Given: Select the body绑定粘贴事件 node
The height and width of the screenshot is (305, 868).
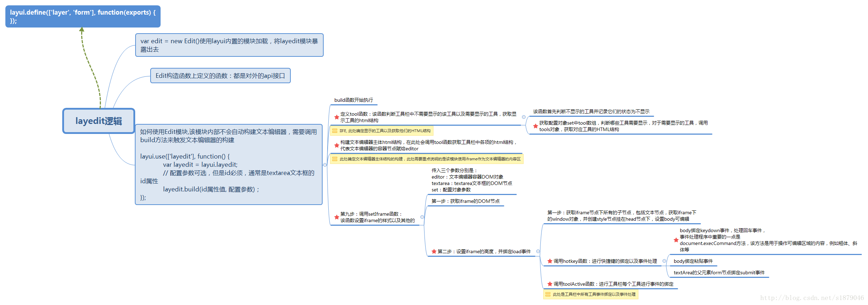Looking at the screenshot, I should [693, 261].
